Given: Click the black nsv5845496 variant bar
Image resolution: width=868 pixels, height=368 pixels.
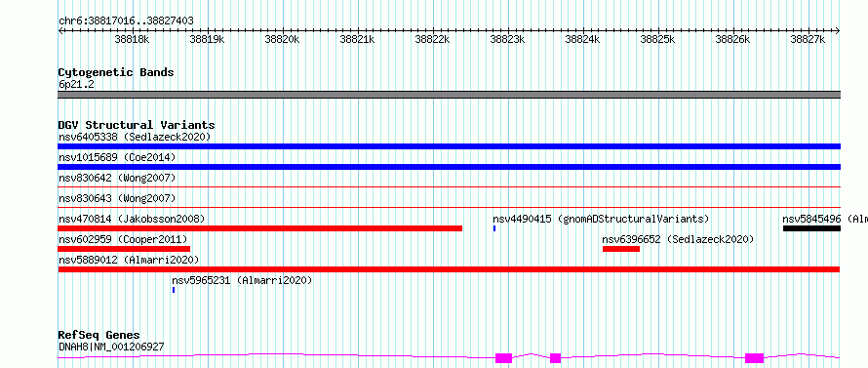Looking at the screenshot, I should 811,228.
